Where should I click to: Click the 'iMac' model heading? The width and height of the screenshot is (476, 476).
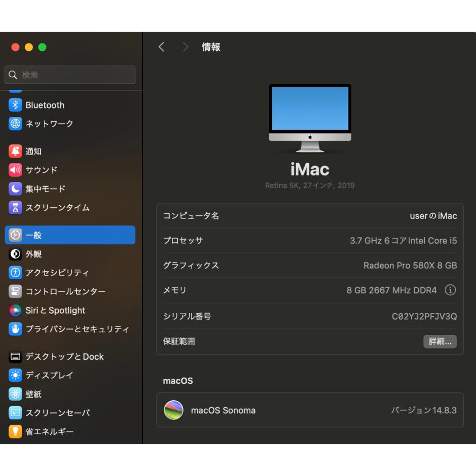point(309,169)
